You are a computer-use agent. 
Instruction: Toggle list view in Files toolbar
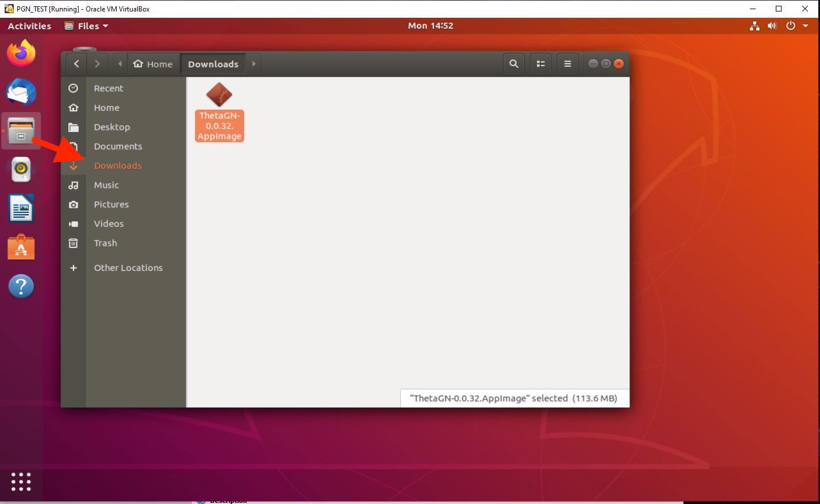[x=540, y=64]
